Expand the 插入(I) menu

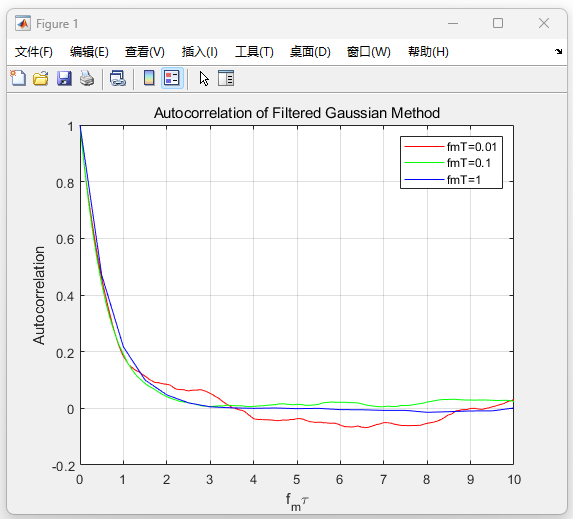point(200,52)
